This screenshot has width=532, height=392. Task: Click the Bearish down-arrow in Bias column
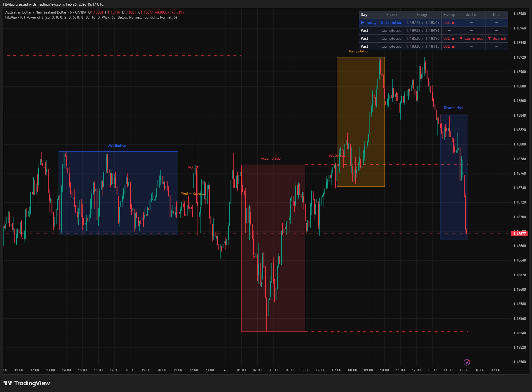(489, 38)
